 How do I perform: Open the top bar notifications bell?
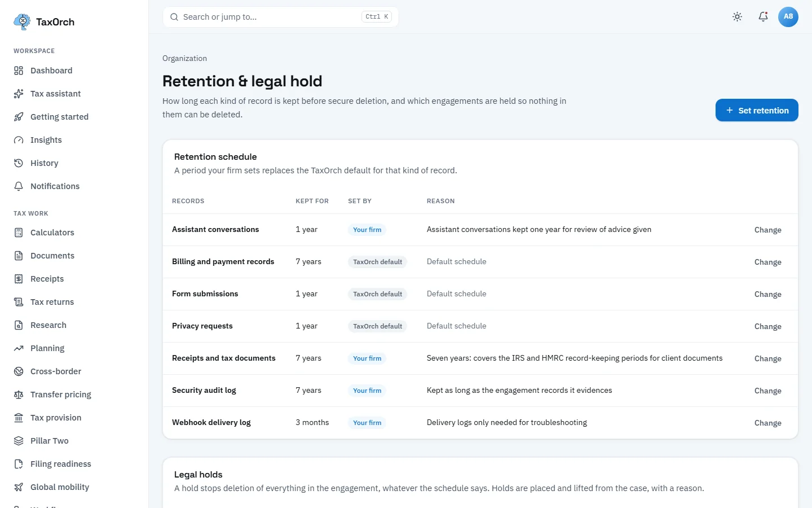click(x=763, y=17)
